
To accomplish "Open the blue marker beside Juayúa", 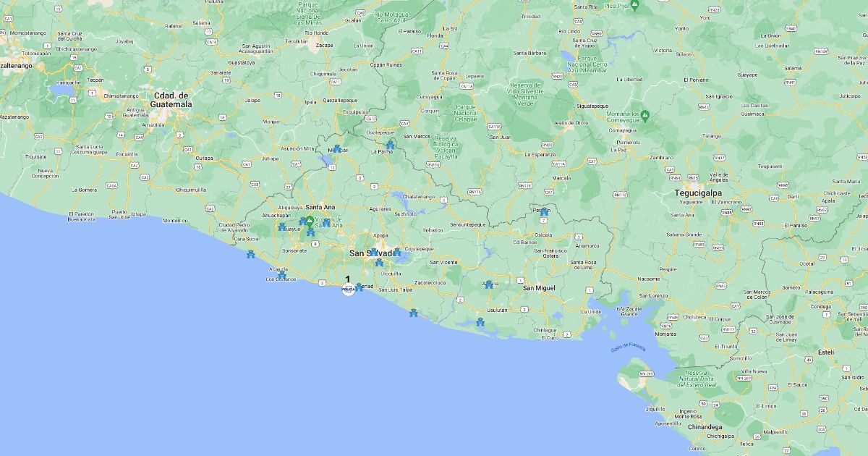I will 282,227.
